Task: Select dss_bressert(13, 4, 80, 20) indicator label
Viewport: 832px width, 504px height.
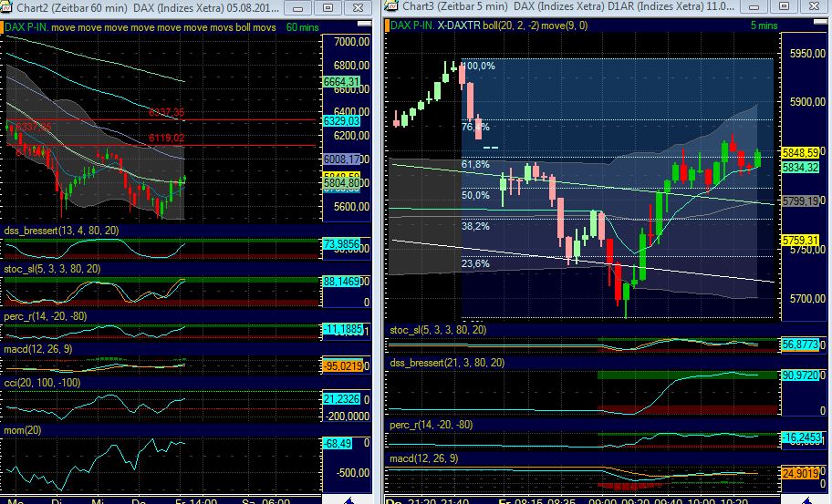Action: pyautogui.click(x=61, y=231)
